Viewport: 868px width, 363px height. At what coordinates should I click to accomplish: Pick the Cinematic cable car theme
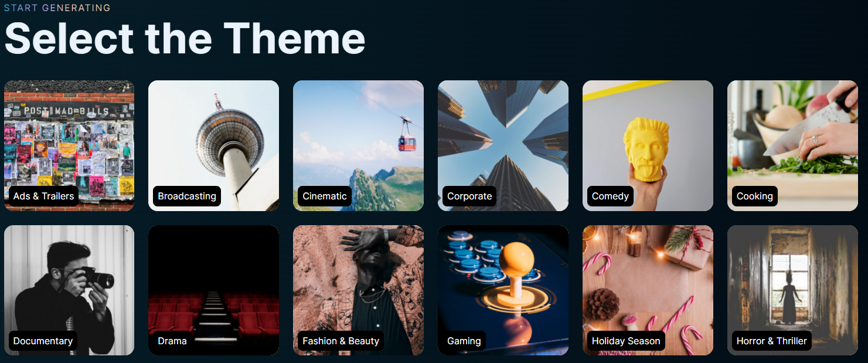click(358, 145)
